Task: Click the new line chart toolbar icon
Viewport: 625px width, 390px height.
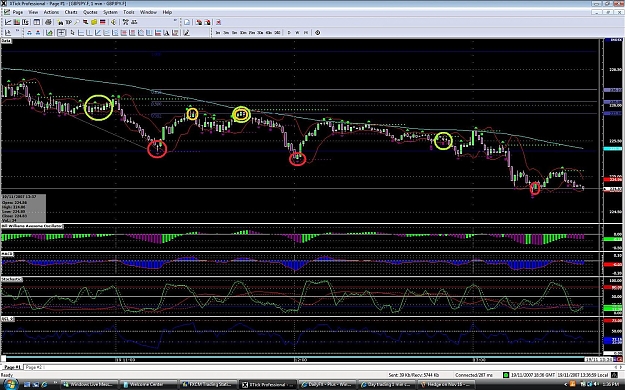Action: coord(8,22)
